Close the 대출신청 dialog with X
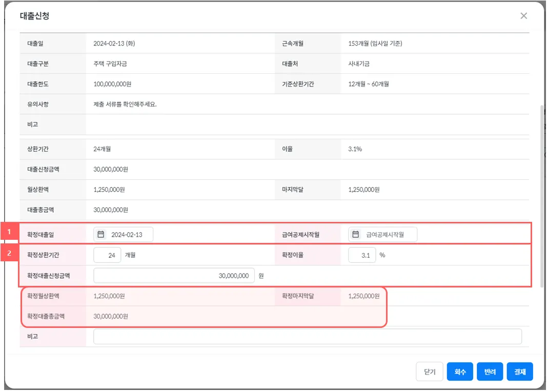The image size is (547, 392). 523,16
